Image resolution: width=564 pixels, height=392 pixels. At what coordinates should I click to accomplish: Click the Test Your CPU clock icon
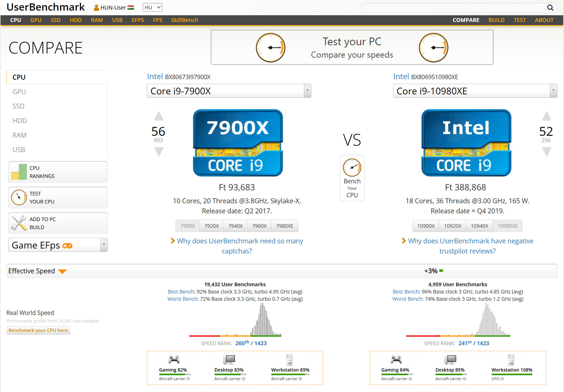[x=19, y=197]
